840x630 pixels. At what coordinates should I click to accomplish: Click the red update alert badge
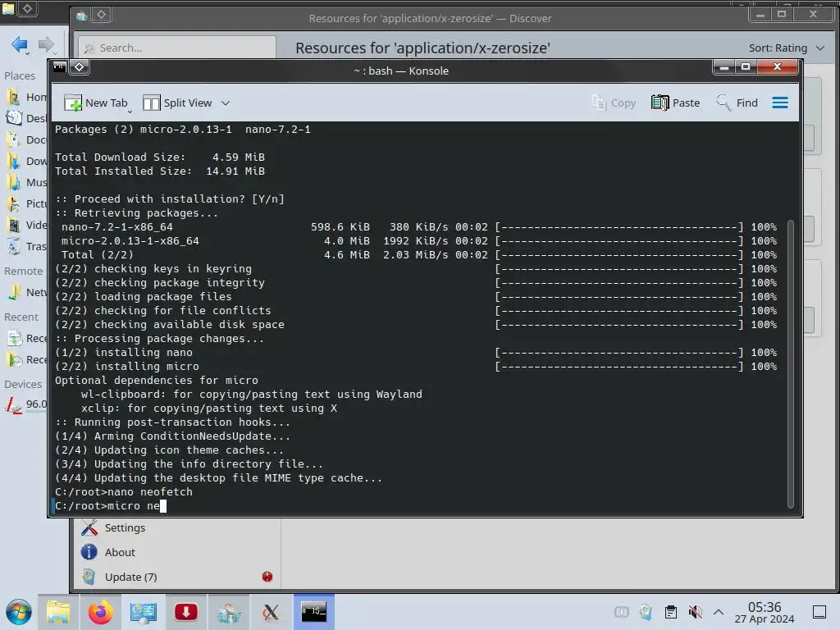tap(267, 577)
